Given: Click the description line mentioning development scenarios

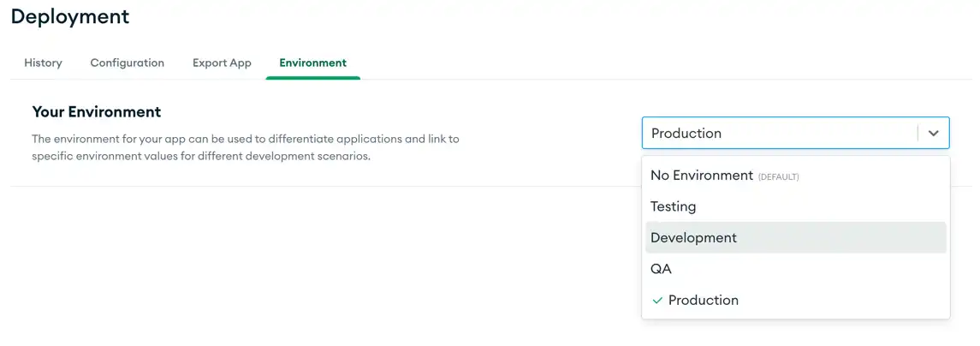Looking at the screenshot, I should click(201, 157).
